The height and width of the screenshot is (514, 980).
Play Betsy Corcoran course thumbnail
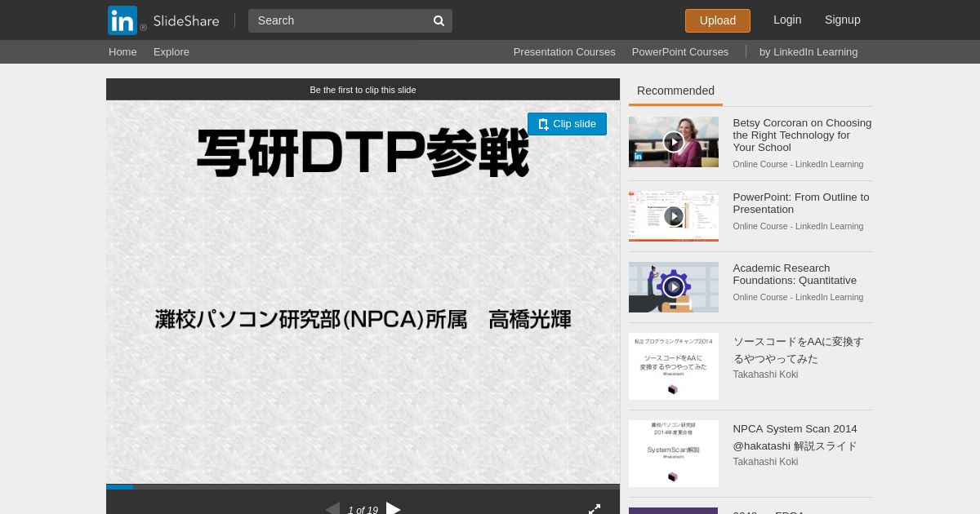(674, 142)
